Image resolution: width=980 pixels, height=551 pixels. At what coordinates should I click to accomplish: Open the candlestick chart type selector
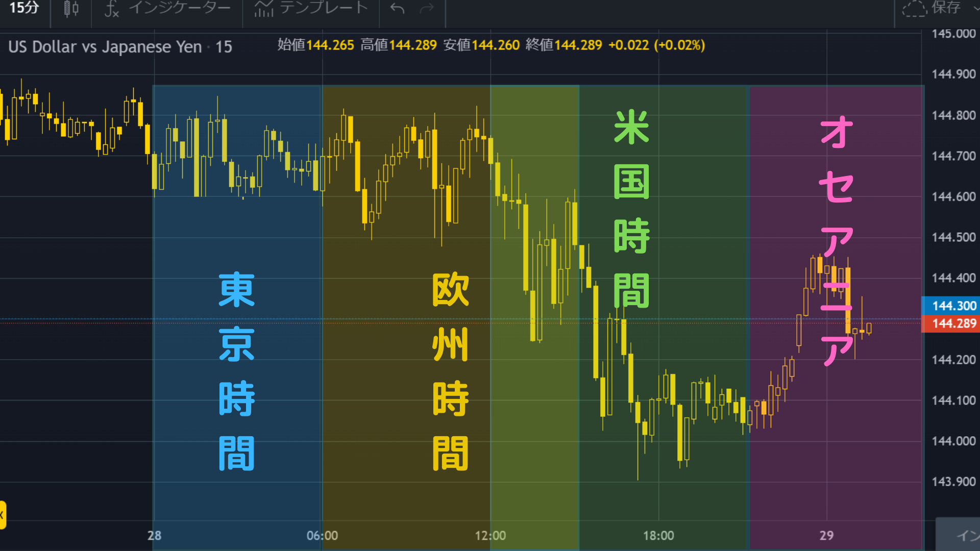(71, 9)
